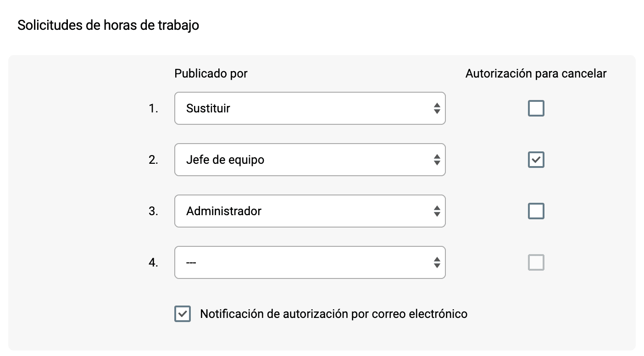
Task: Click the email notification label text
Action: (333, 314)
